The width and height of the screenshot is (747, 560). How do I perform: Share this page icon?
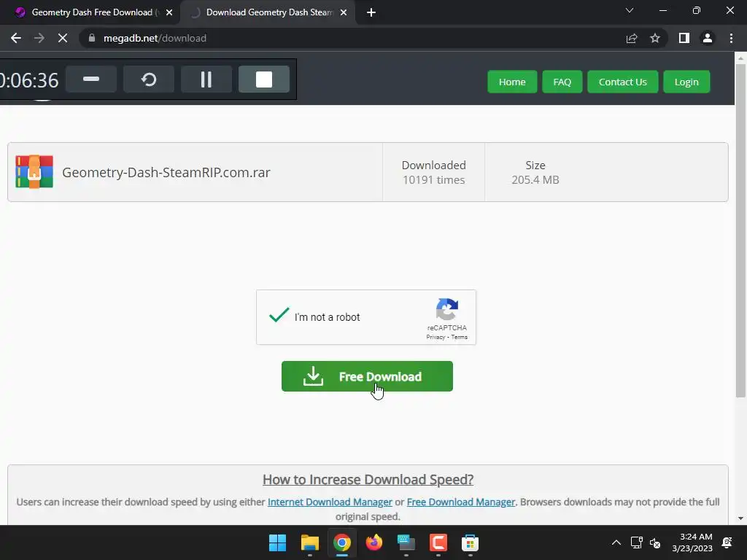click(x=632, y=38)
